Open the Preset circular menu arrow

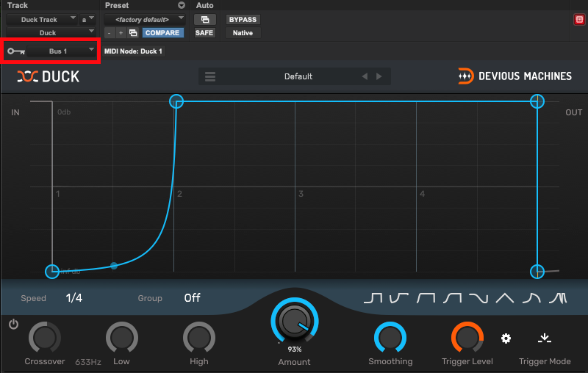(182, 5)
